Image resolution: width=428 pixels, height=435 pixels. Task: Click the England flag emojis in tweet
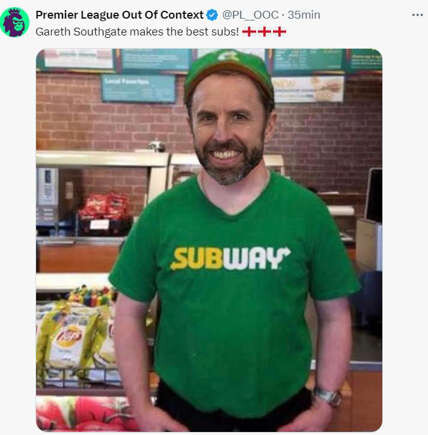264,32
